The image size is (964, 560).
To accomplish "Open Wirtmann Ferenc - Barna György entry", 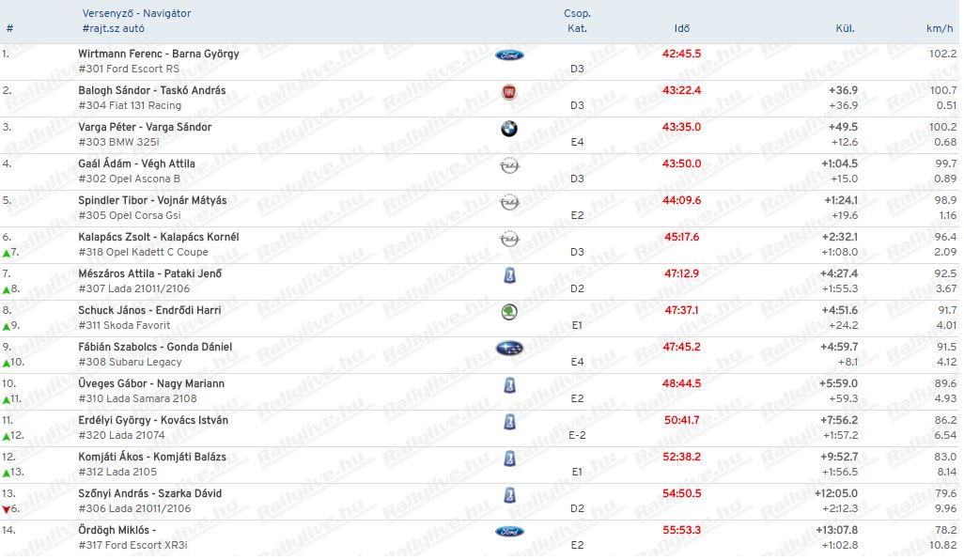I will coord(158,54).
